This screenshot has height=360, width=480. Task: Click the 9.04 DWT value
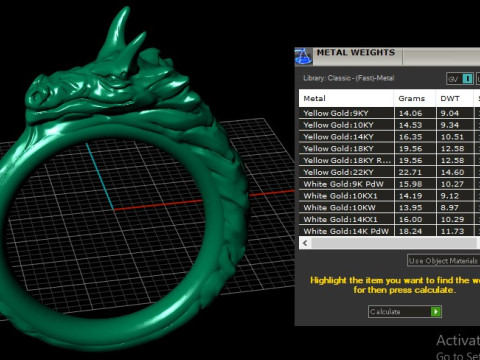point(450,113)
